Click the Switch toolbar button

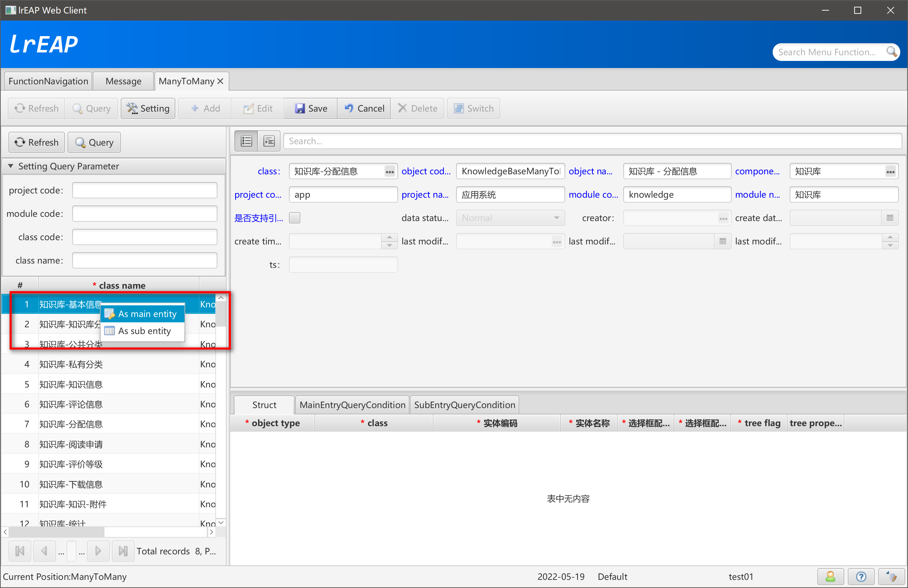473,108
